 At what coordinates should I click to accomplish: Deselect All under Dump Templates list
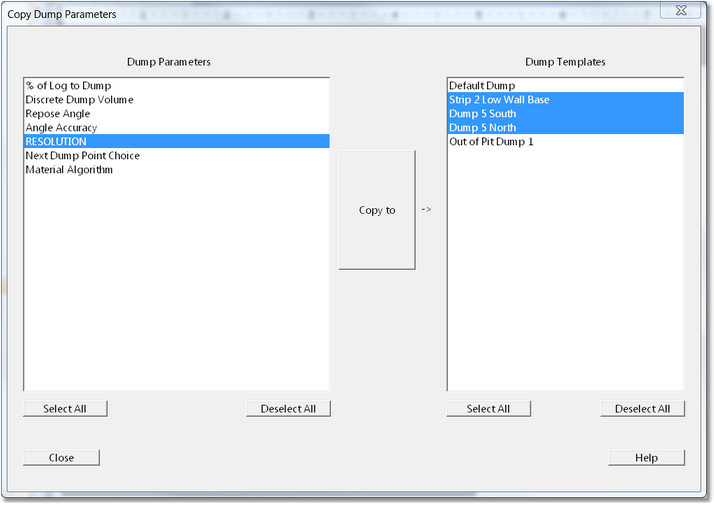pos(643,408)
